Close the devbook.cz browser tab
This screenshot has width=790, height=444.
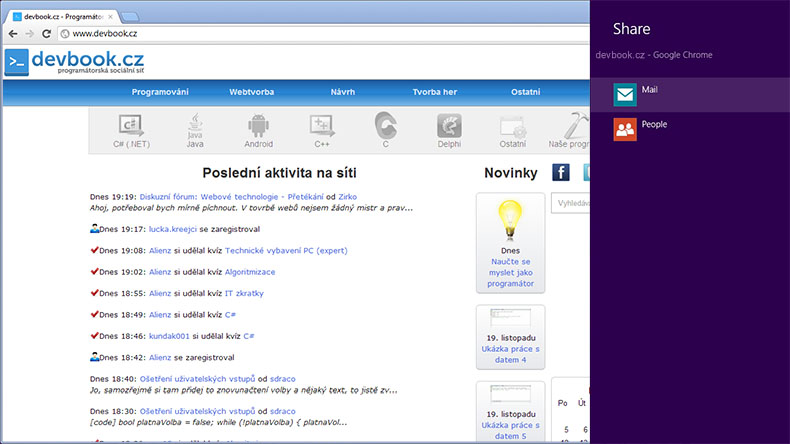click(110, 17)
